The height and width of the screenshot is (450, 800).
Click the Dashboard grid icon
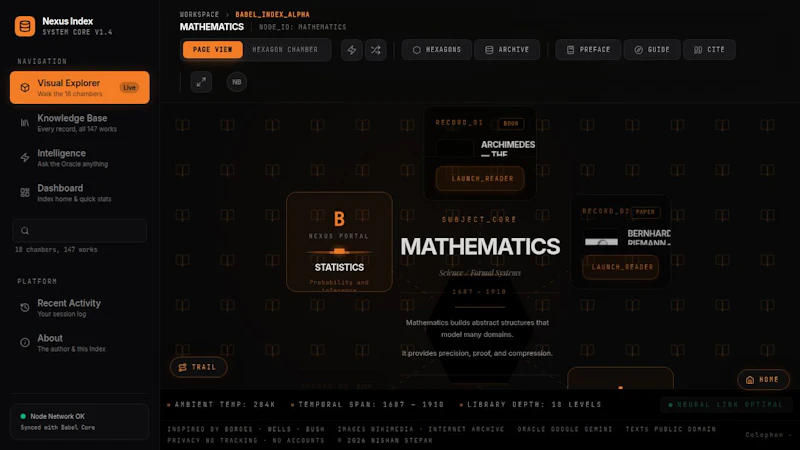click(24, 193)
